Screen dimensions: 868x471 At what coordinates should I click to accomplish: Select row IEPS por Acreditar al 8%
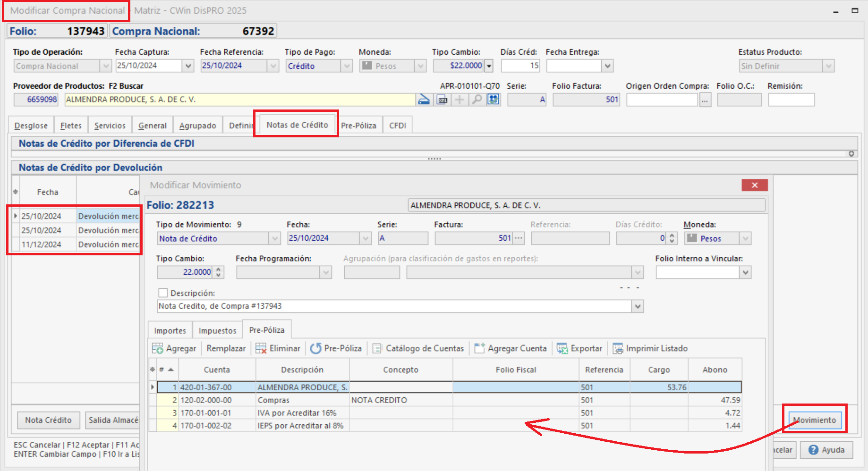445,426
